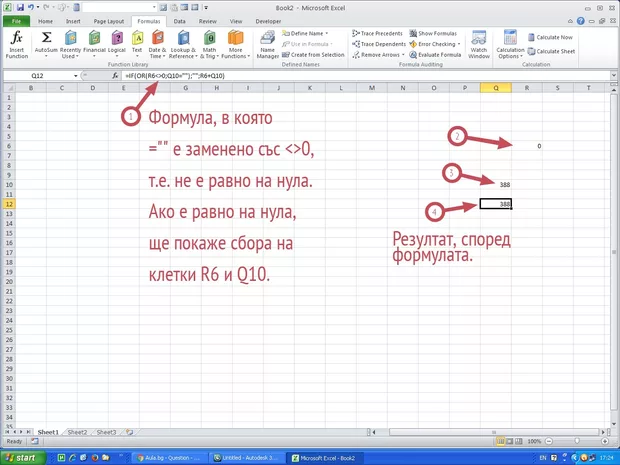The image size is (620, 465).
Task: Click Trace Dependents
Action: tap(379, 44)
